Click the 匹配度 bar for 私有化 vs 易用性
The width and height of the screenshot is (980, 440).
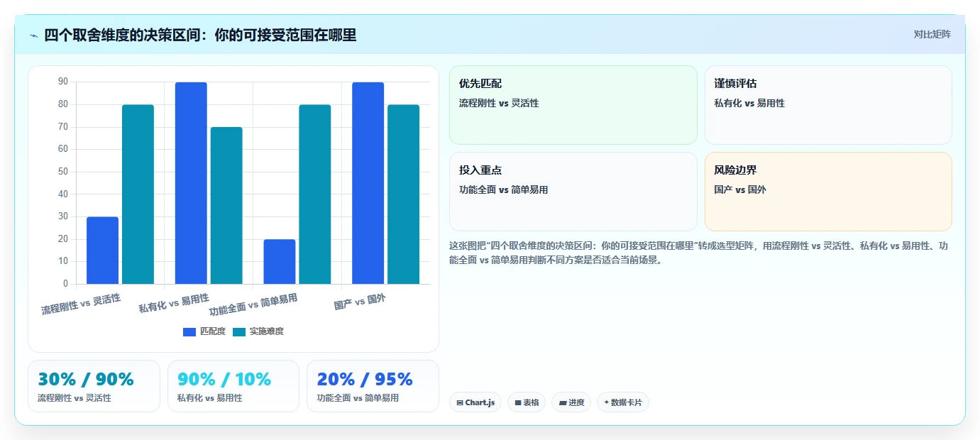(x=191, y=183)
